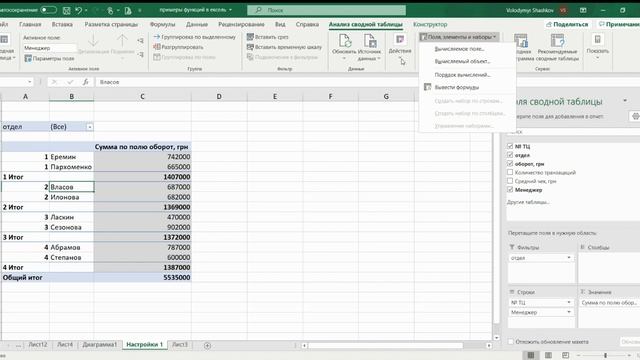The height and width of the screenshot is (360, 640).
Task: Open the Показать show icon
Action: pyautogui.click(x=597, y=40)
